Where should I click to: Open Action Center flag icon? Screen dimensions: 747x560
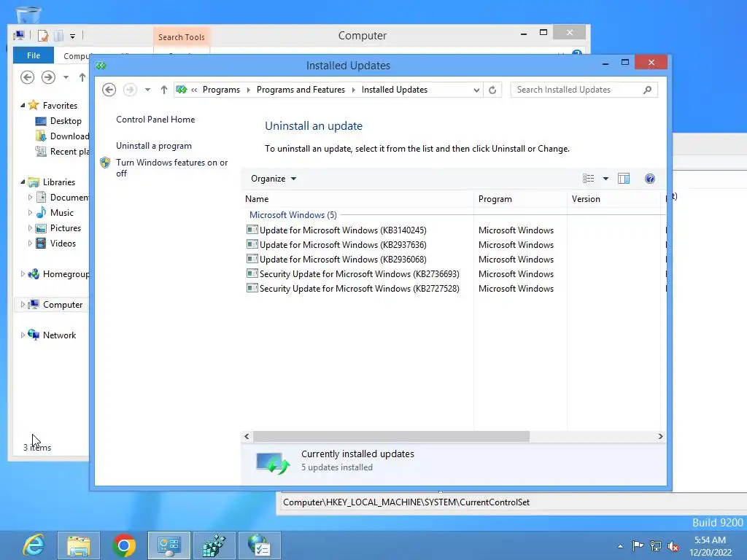point(638,545)
